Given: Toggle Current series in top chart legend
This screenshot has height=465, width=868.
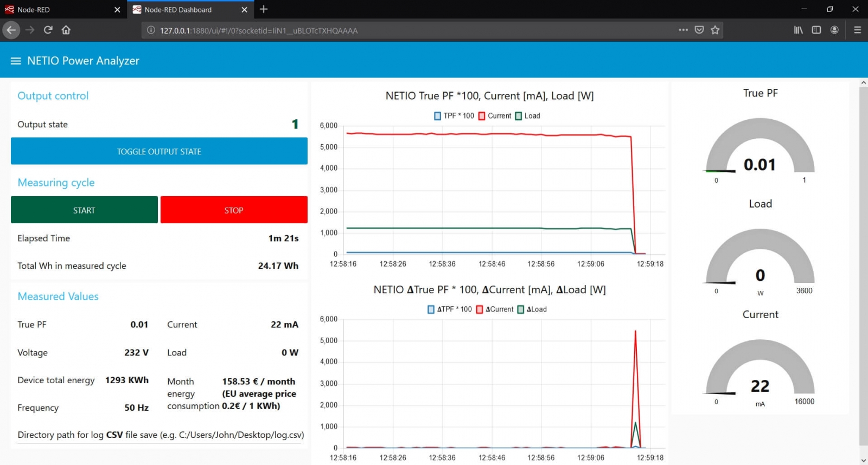Looking at the screenshot, I should [495, 116].
